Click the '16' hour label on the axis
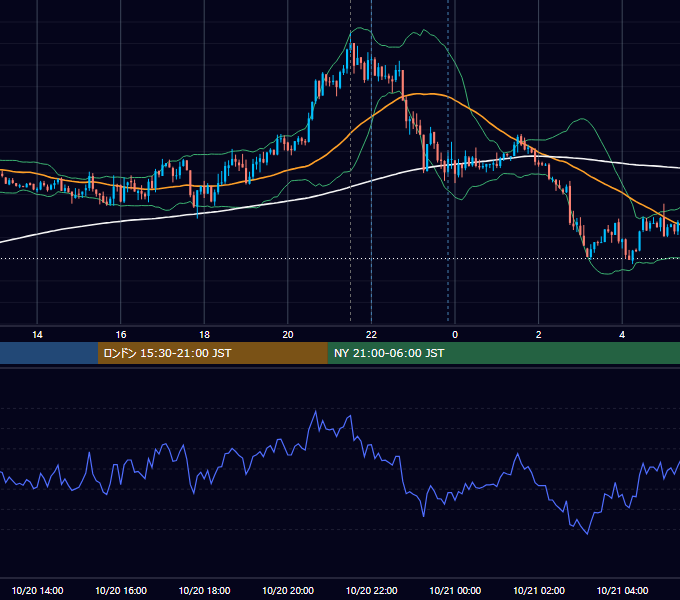680x600 pixels. 121,335
